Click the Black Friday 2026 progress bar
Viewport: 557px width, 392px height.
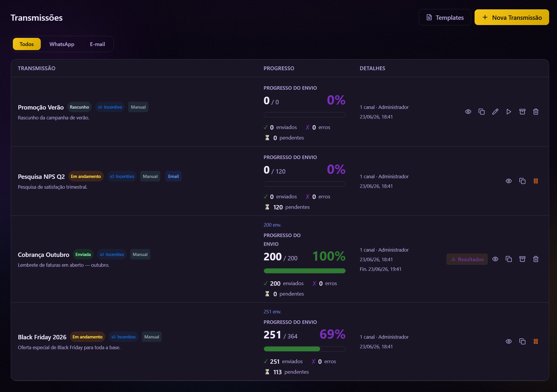[x=305, y=349]
